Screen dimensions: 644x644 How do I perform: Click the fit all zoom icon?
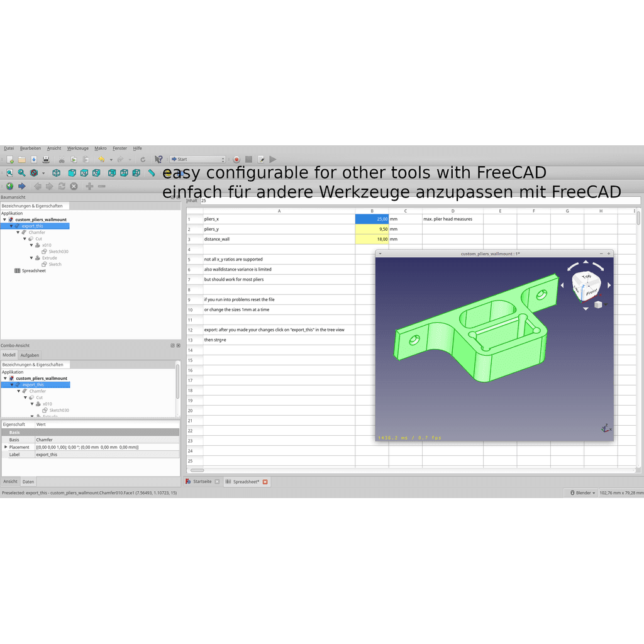coord(10,173)
